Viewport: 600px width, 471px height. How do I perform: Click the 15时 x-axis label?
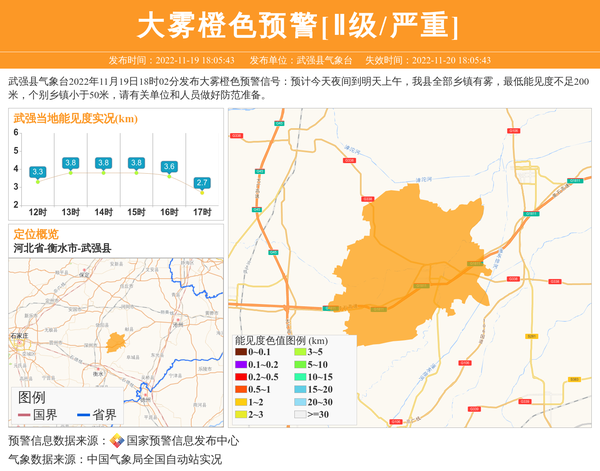coord(136,212)
